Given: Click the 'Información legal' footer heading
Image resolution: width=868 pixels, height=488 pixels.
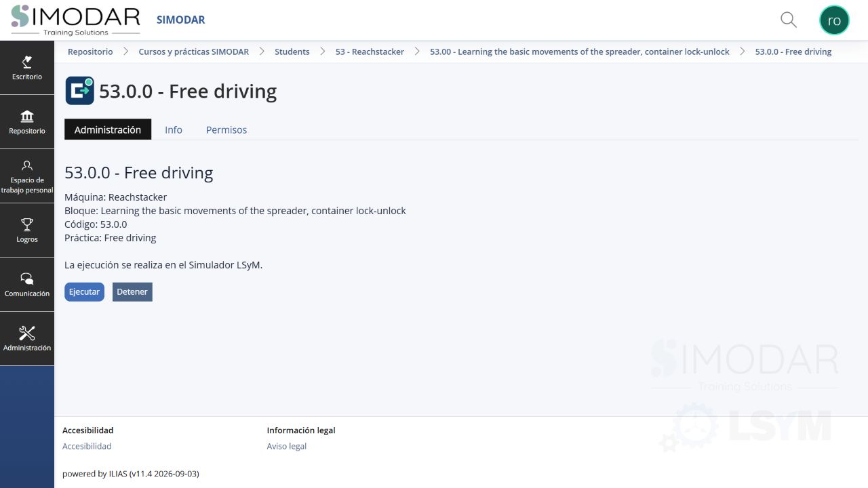Looking at the screenshot, I should pos(301,430).
